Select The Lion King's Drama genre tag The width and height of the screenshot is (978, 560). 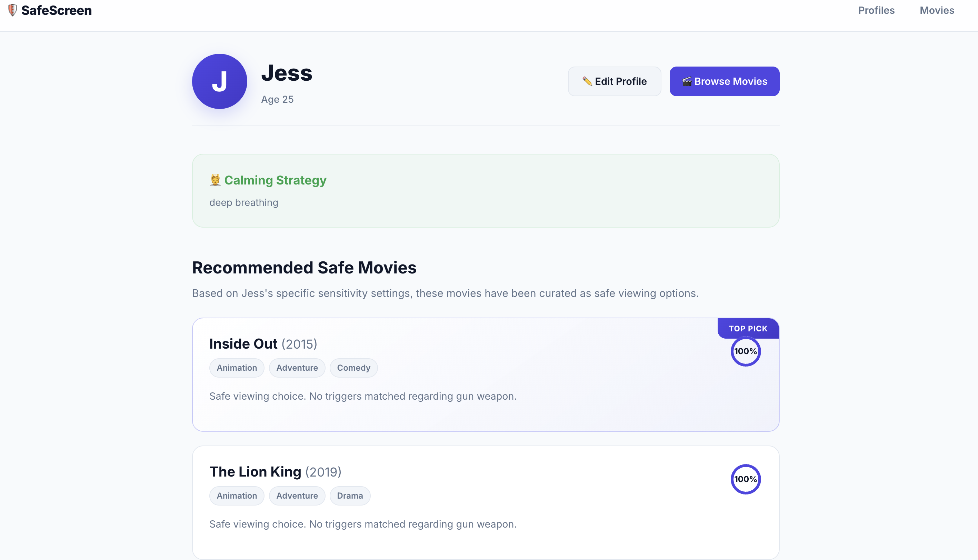(350, 496)
